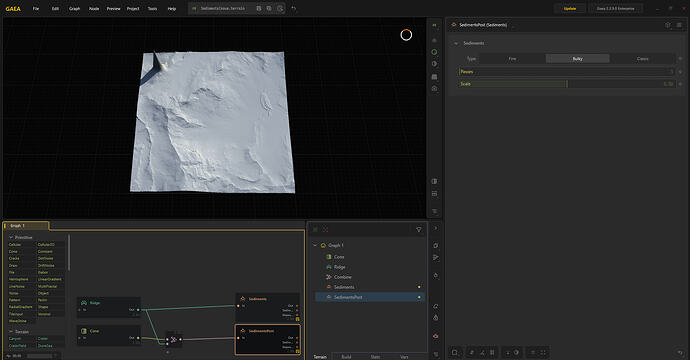Click the red cross icon in outliner header
The image size is (690, 360).
[325, 229]
